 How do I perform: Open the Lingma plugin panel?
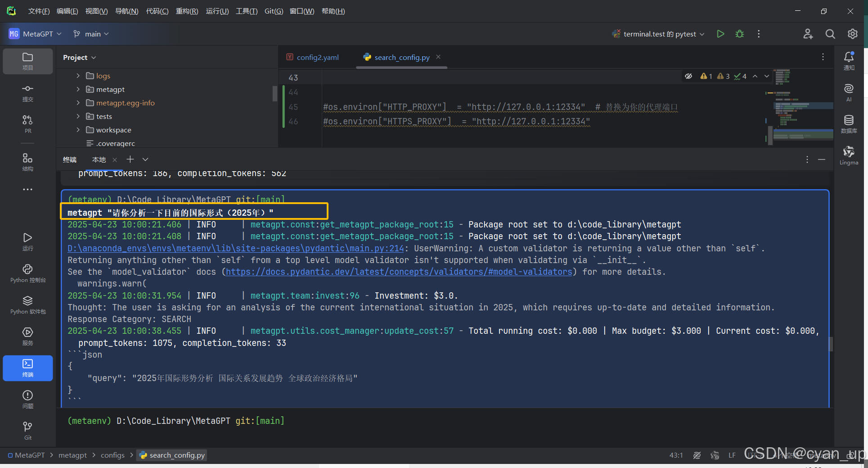point(849,155)
